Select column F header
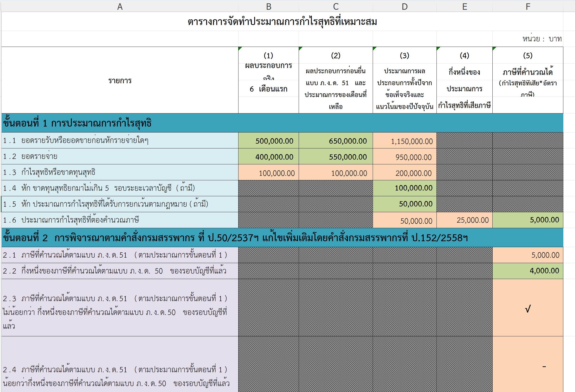Viewport: 575px width, 392px height. pos(528,6)
